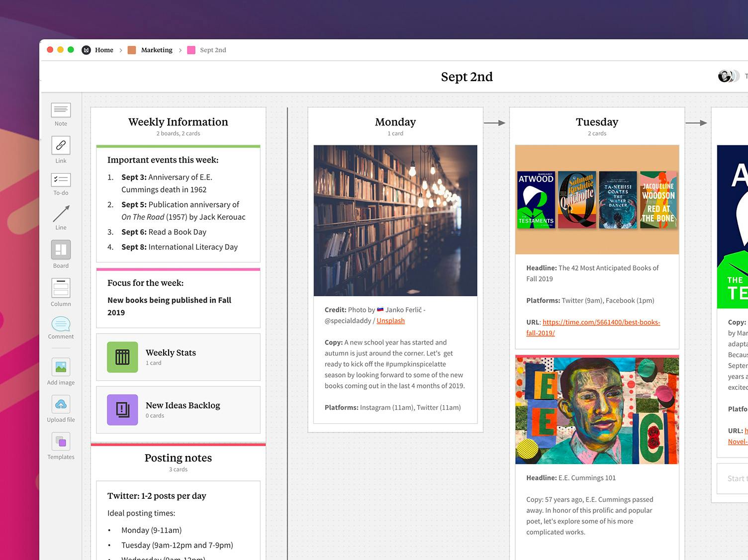Open the New Ideas Backlog board title
748x560 pixels.
pos(183,405)
